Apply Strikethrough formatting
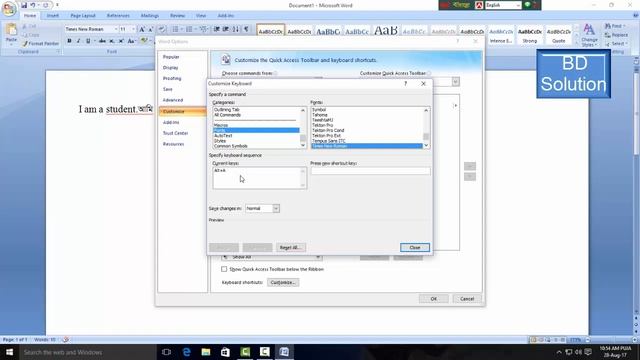The height and width of the screenshot is (360, 640). (102, 41)
